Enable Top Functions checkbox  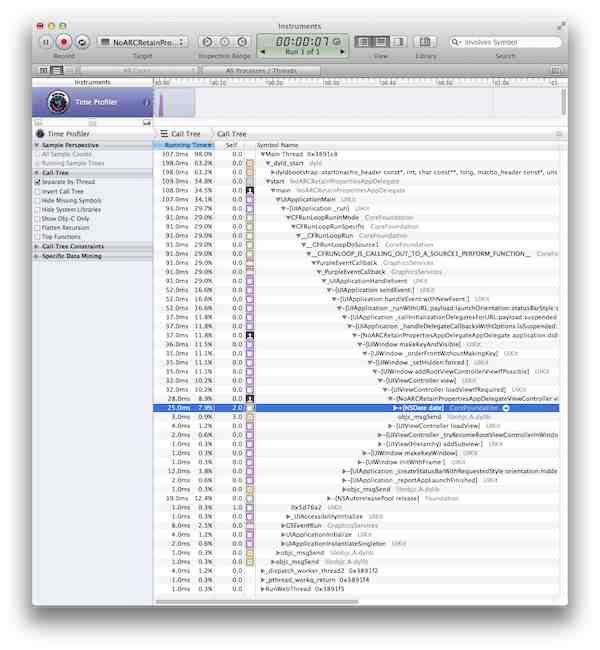click(x=37, y=237)
